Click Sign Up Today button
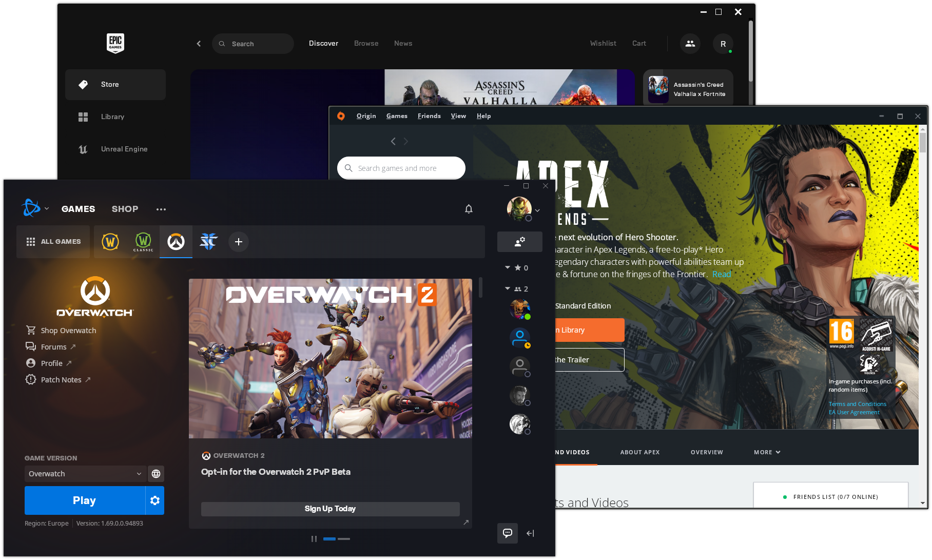932x560 pixels. tap(330, 509)
